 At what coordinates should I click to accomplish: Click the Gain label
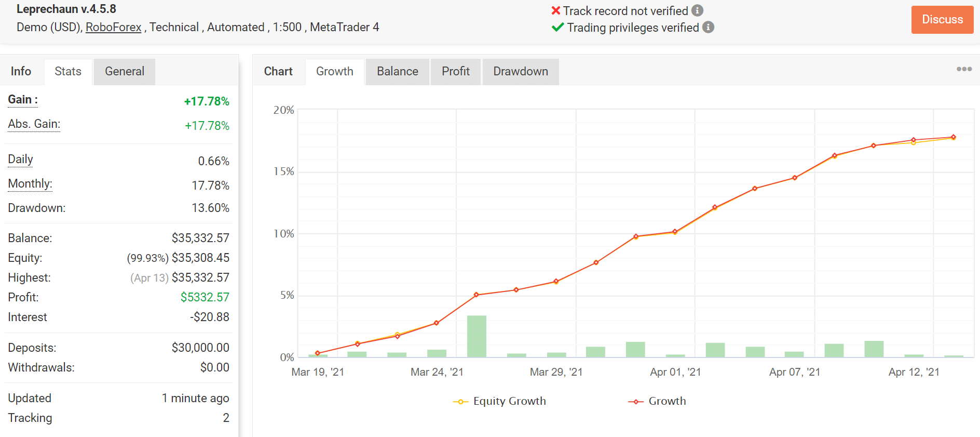pos(23,100)
